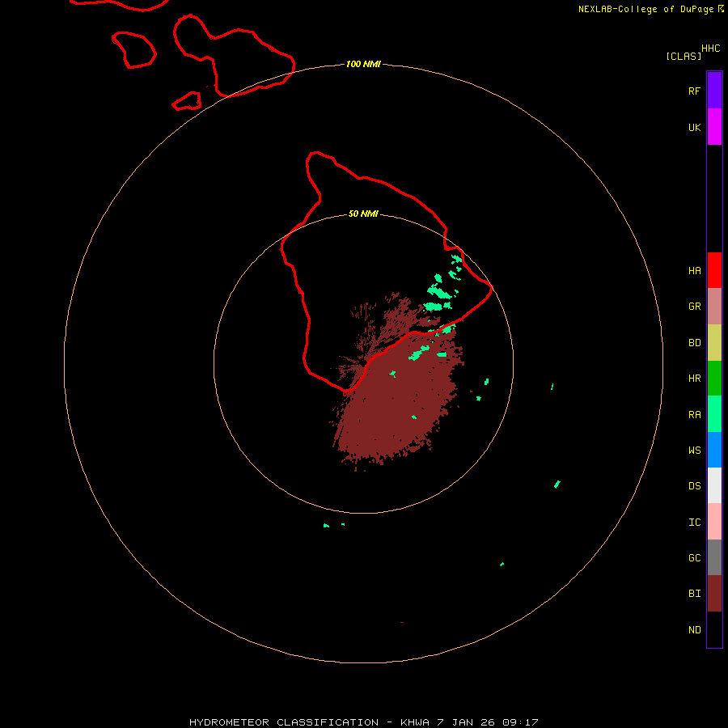Click the WS blue legend swatch
This screenshot has height=728, width=728.
click(714, 450)
